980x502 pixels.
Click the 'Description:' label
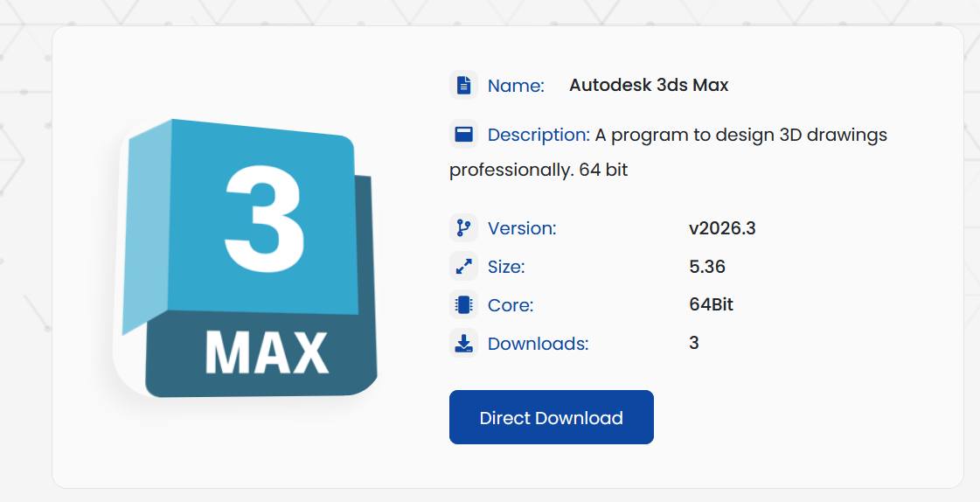click(539, 135)
